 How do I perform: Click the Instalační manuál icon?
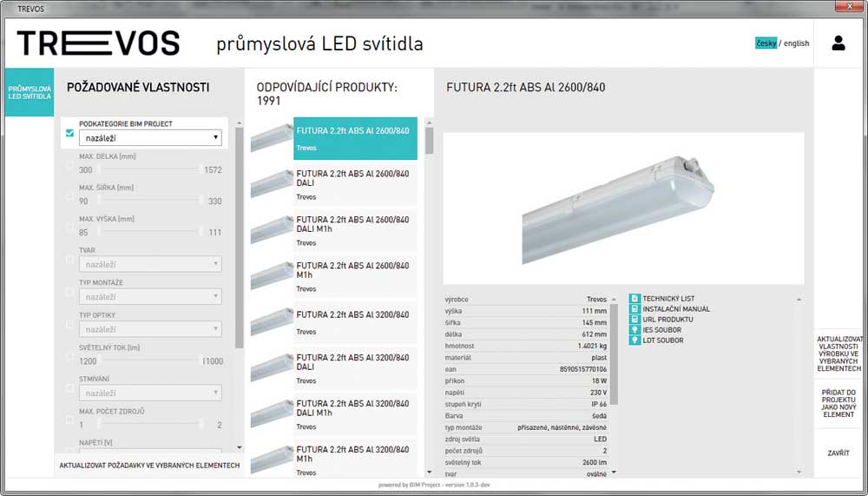click(635, 308)
